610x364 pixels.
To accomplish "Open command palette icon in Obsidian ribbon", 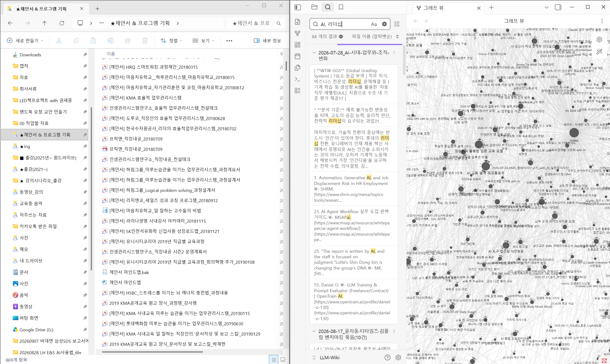I will pos(297,79).
